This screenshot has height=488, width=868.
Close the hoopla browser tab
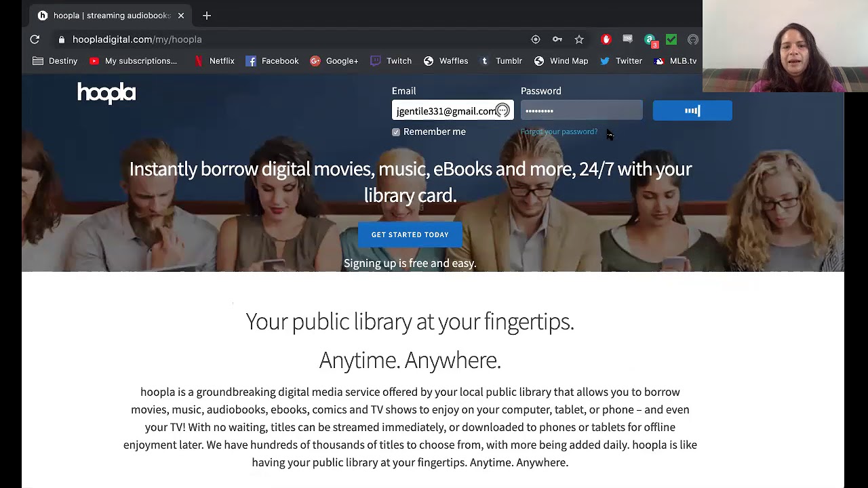tap(181, 15)
